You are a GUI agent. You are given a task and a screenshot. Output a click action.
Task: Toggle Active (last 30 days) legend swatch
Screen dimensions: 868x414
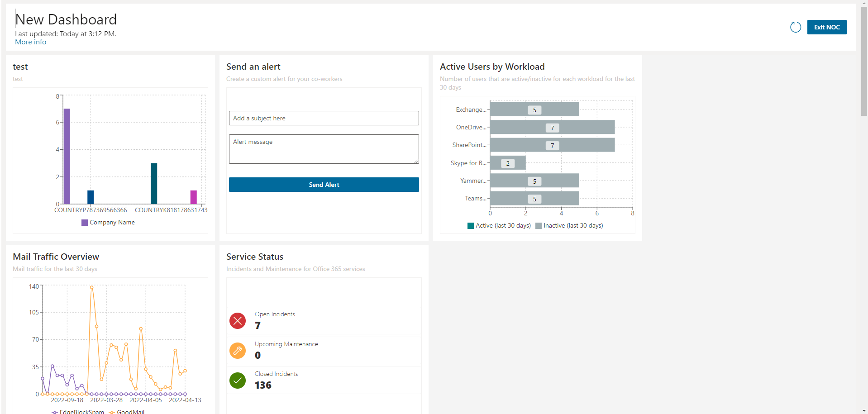(x=471, y=226)
